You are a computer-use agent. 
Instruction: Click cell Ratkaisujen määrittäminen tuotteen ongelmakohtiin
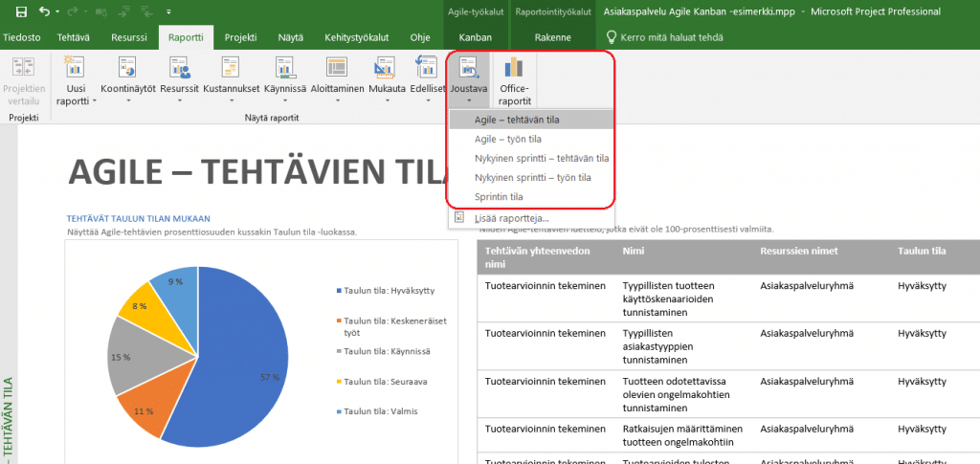click(x=682, y=436)
